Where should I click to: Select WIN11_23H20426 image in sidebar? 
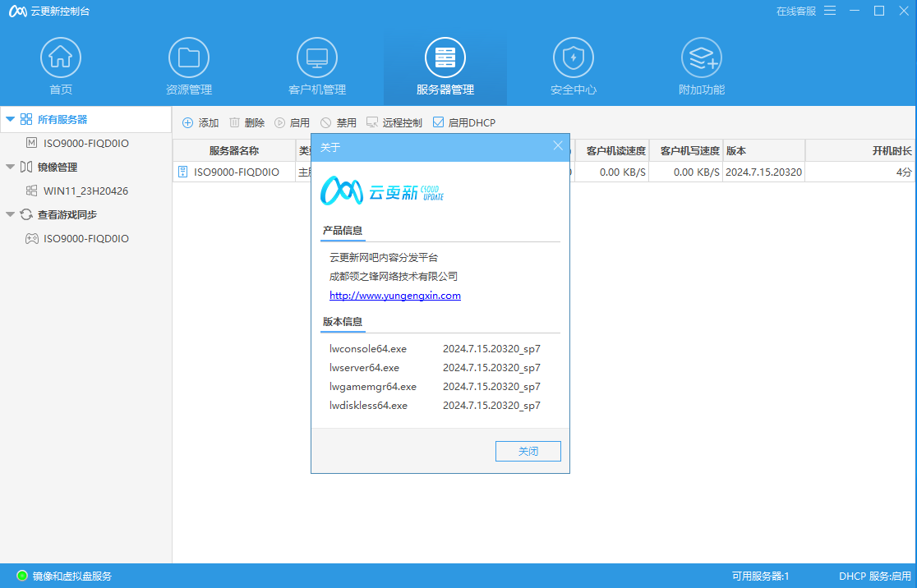coord(85,191)
